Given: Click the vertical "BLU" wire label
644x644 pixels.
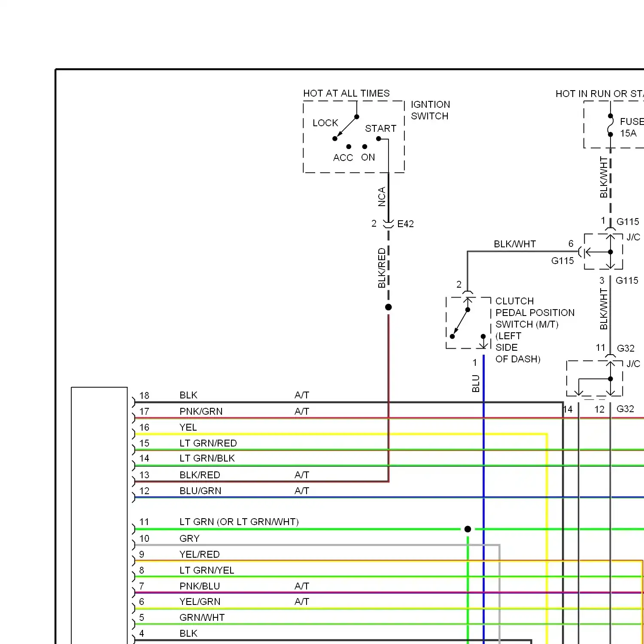Looking at the screenshot, I should (476, 383).
